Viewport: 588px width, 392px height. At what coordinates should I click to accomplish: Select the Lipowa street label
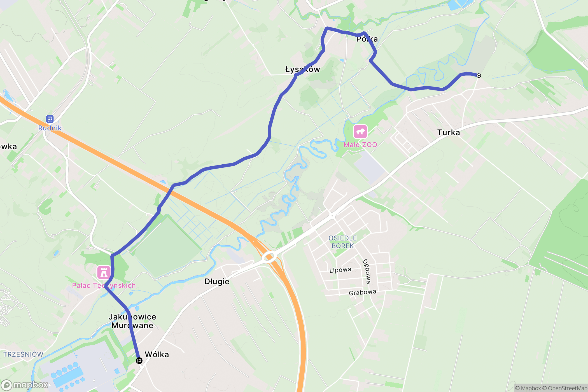pos(340,270)
